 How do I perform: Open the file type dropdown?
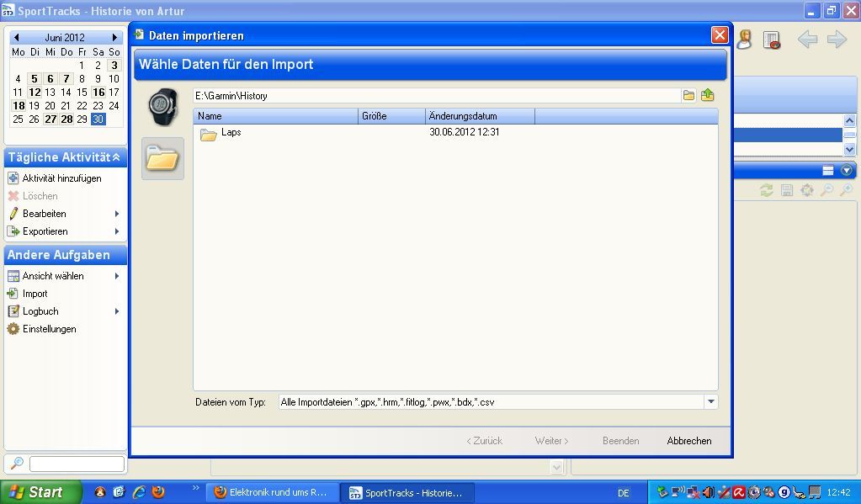[x=710, y=402]
